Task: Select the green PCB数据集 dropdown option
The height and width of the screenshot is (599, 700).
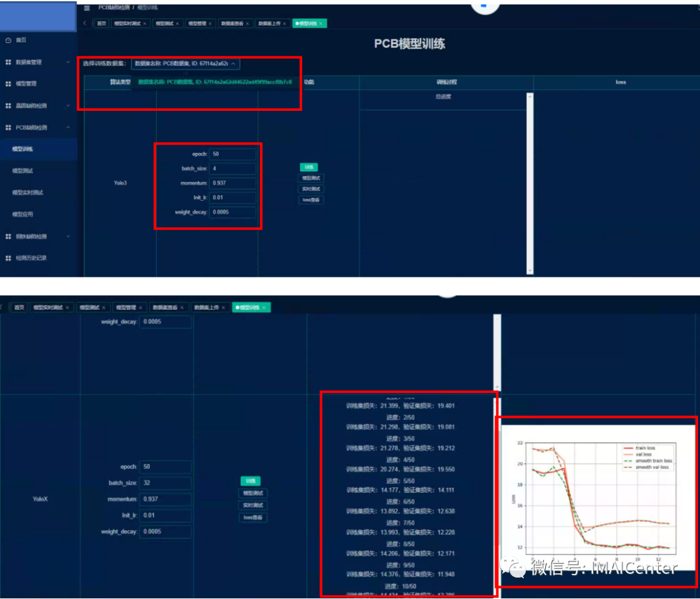Action: click(x=215, y=82)
